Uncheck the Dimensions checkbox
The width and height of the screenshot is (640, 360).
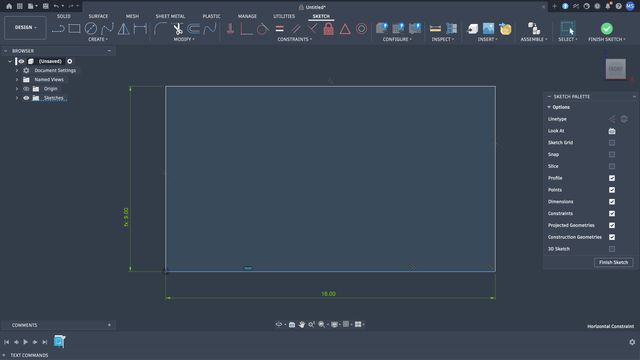point(612,202)
